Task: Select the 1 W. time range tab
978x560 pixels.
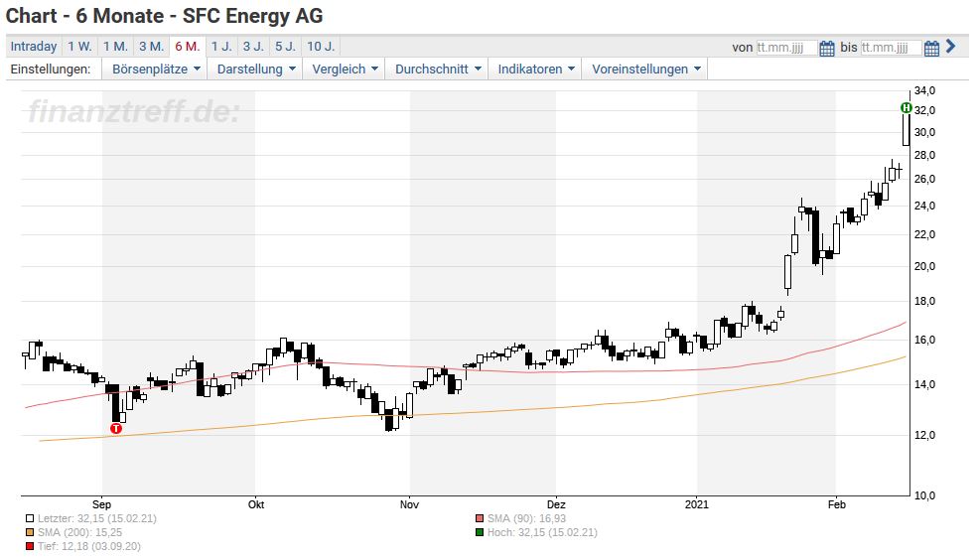Action: tap(79, 47)
